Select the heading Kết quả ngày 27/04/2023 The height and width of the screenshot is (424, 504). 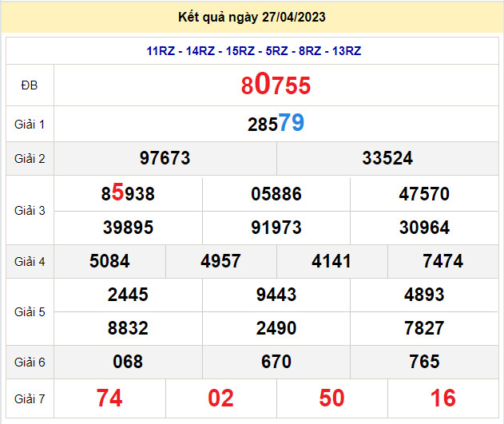(252, 18)
